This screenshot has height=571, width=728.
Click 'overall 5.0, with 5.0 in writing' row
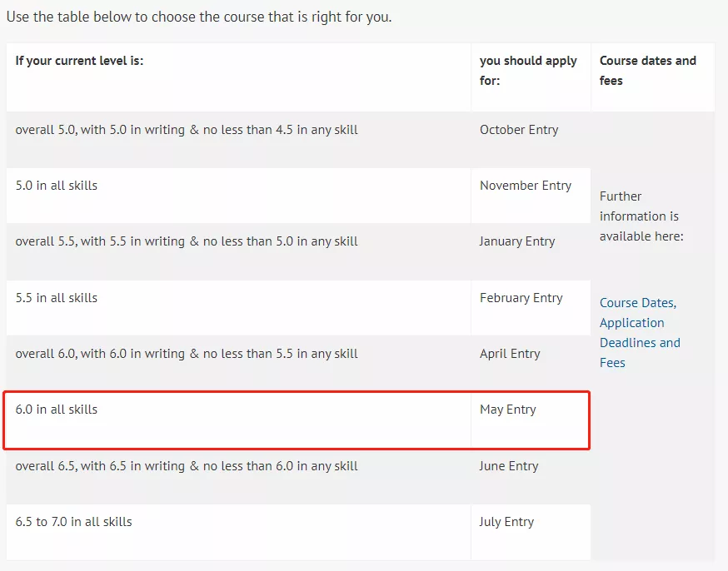coord(239,140)
